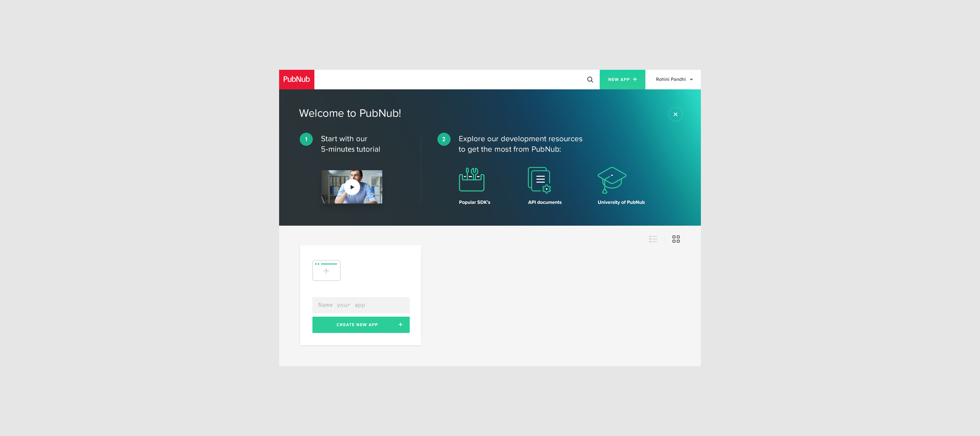This screenshot has width=980, height=436.
Task: Play the 5-minutes tutorial video
Action: tap(352, 187)
